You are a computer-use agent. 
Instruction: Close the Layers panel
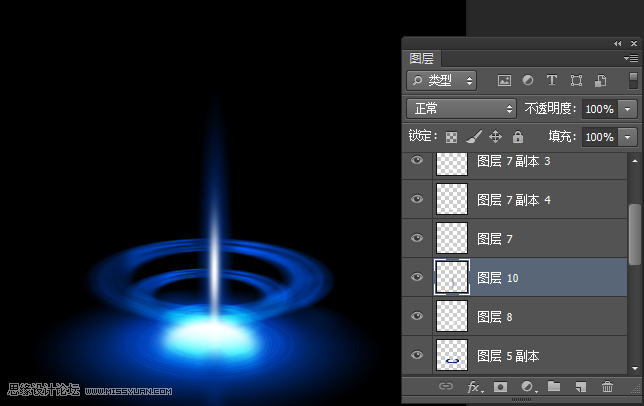634,43
